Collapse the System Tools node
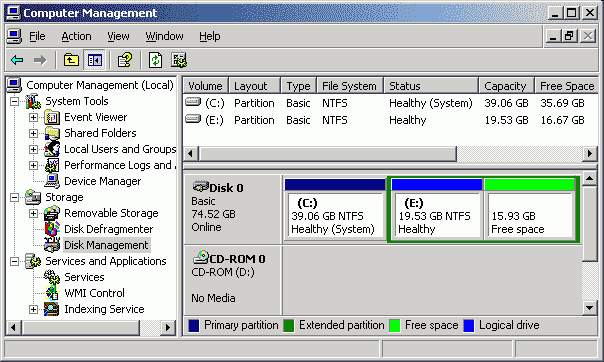The image size is (604, 362). (14, 102)
